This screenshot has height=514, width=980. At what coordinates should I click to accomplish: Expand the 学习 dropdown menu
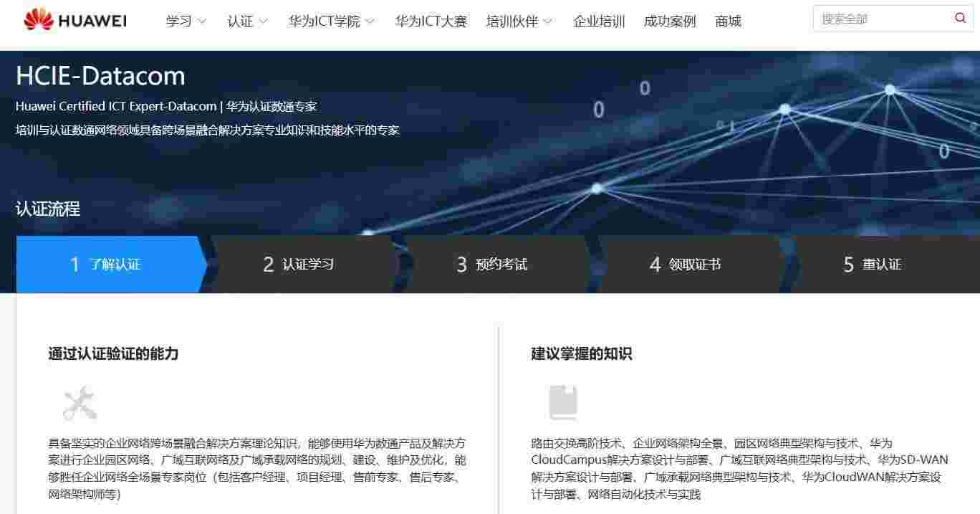186,22
